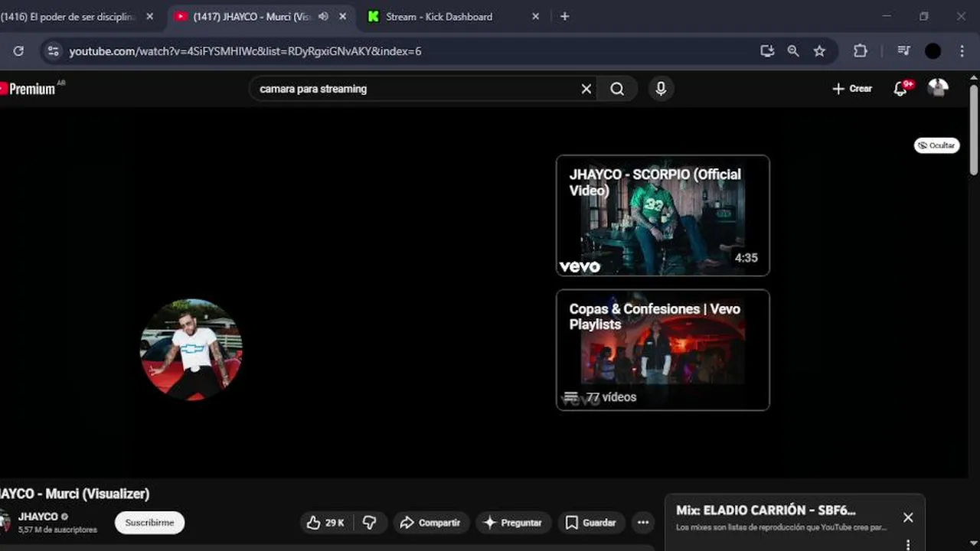Like the video with thumbs up
980x551 pixels.
click(325, 523)
